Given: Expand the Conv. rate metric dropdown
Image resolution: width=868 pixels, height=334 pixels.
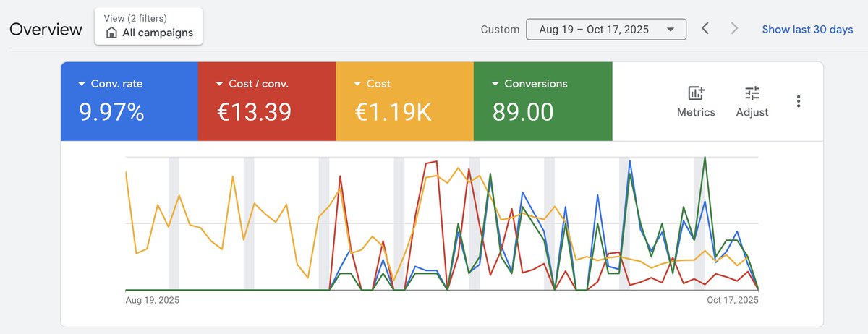Looking at the screenshot, I should click(81, 84).
